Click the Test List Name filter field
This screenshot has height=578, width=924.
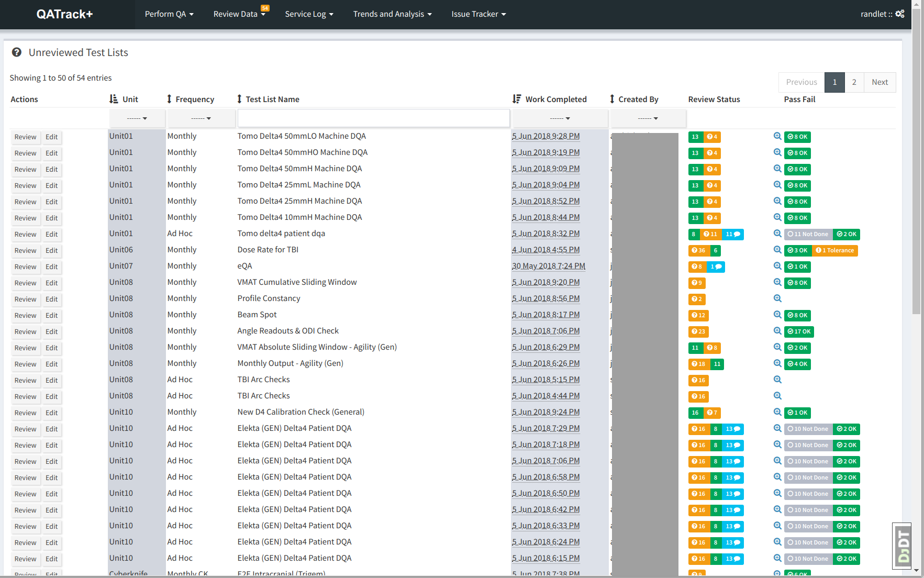(373, 118)
